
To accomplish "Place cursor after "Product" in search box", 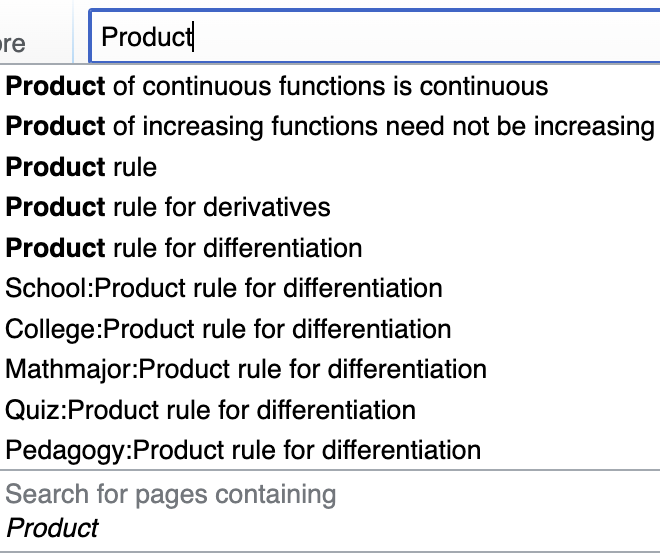I will coord(194,38).
